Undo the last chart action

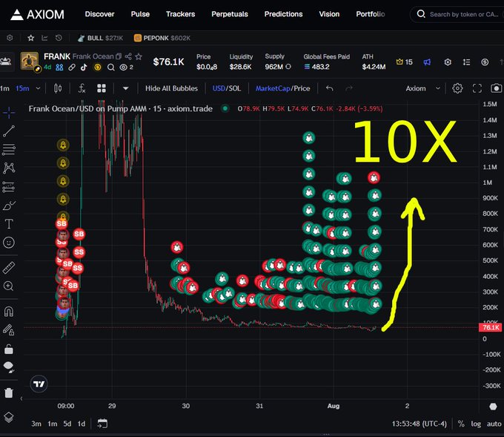tap(330, 88)
